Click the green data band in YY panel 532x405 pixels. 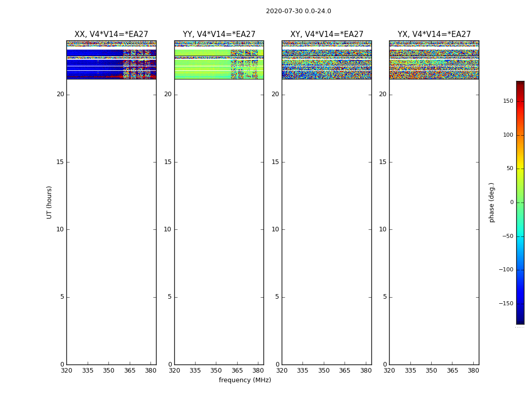tap(202, 53)
